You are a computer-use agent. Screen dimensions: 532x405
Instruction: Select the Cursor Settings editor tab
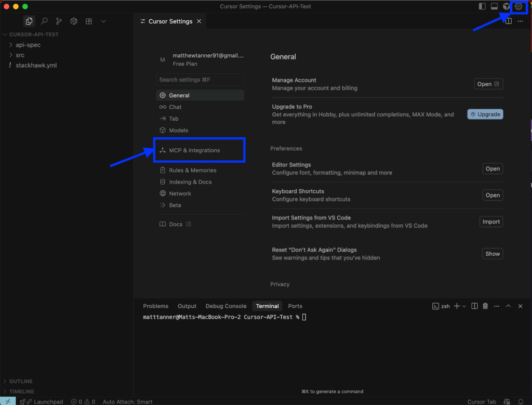170,21
